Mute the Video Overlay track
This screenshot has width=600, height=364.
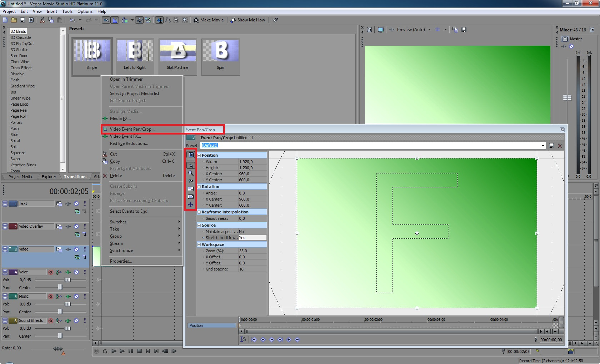(76, 226)
